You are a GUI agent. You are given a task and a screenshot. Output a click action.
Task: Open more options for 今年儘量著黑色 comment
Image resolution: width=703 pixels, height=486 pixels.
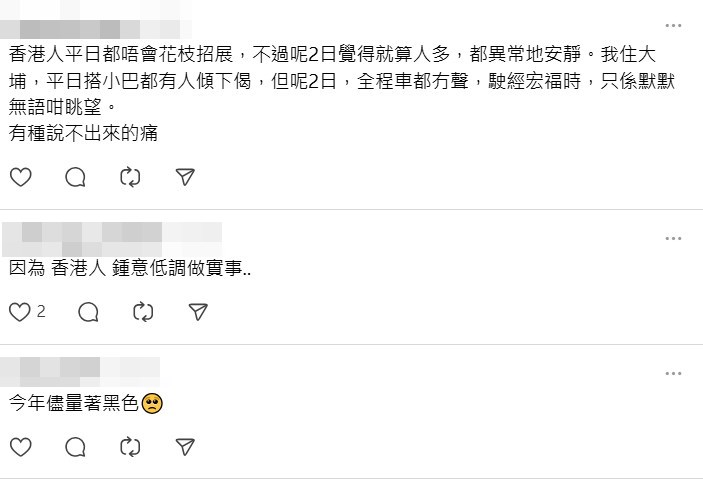674,373
